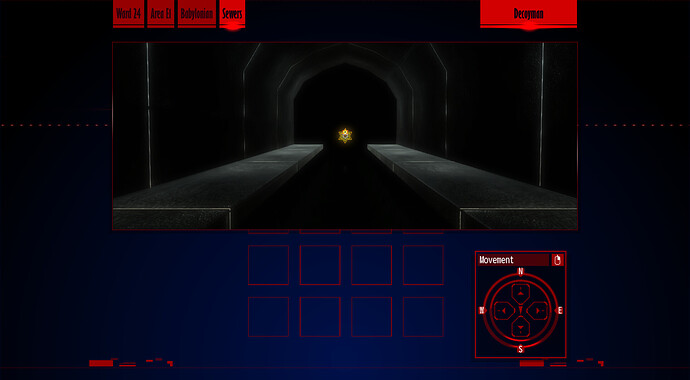Image resolution: width=690 pixels, height=380 pixels.
Task: Pick up the glowing golden star item
Action: point(345,135)
